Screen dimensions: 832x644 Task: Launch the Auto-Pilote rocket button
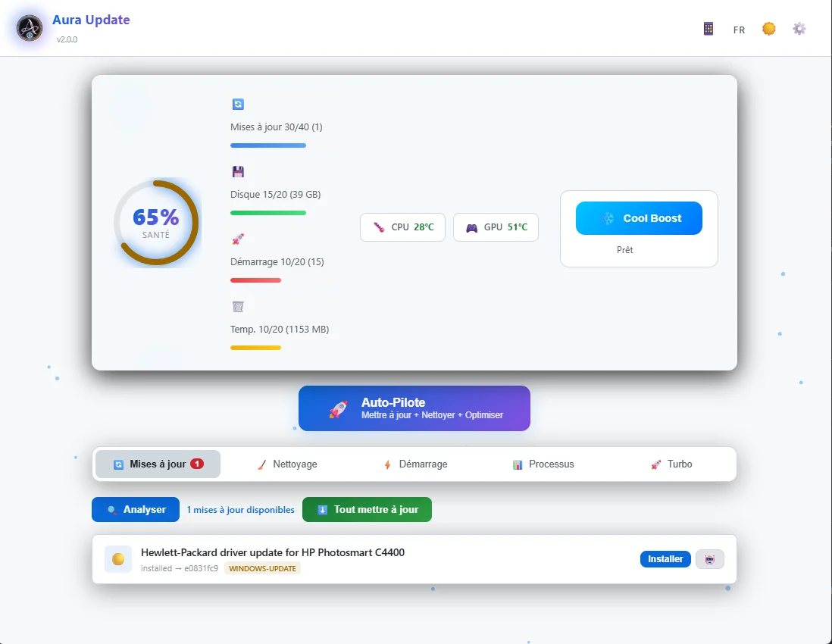(x=414, y=408)
